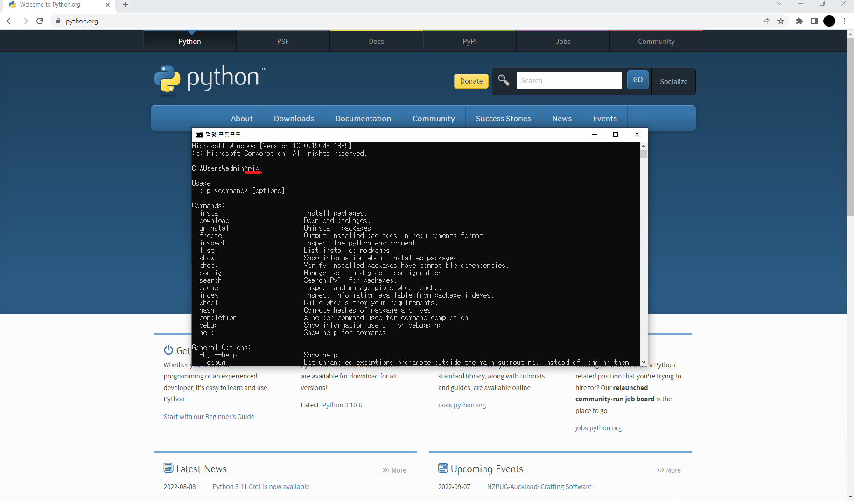Click the Donate button
The image size is (854, 504).
click(471, 81)
